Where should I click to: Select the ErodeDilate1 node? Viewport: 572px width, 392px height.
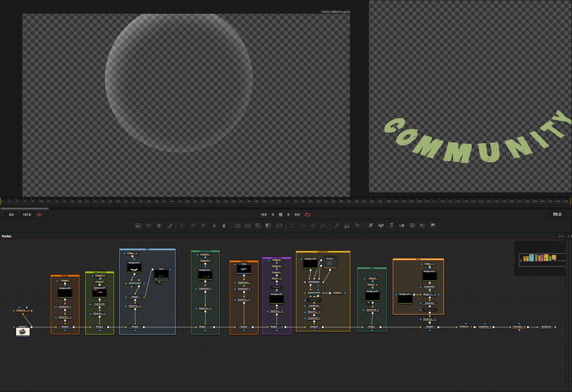[429, 287]
